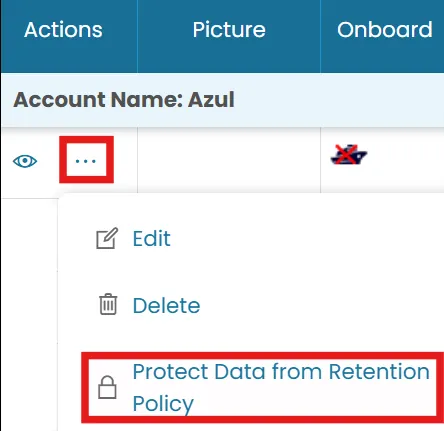
Task: Click the divider between Picture and Onboard headers
Action: (320, 36)
